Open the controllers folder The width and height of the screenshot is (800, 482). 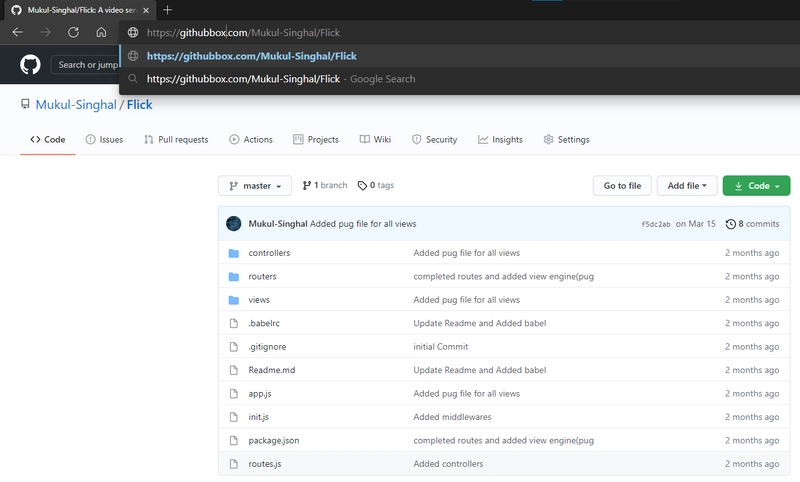[269, 253]
